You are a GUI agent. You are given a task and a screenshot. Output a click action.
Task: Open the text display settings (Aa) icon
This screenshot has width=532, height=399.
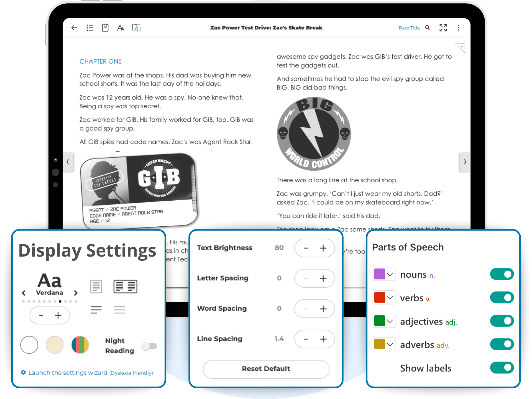point(121,28)
